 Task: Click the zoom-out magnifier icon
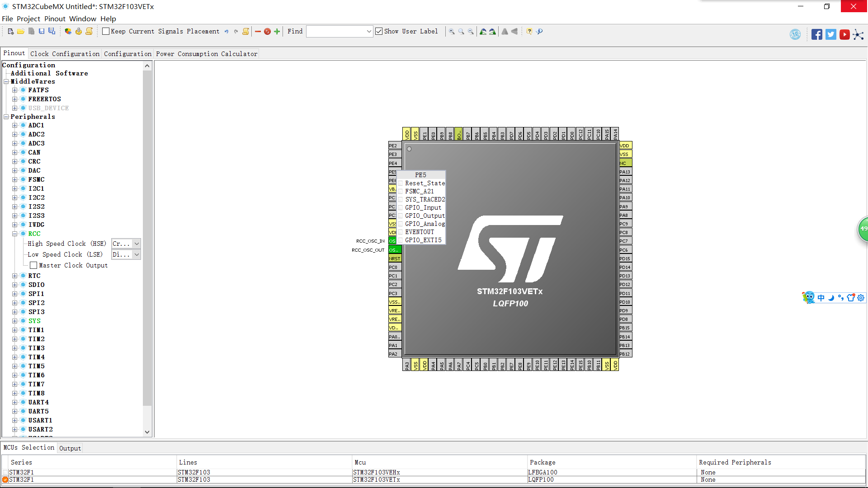(471, 31)
